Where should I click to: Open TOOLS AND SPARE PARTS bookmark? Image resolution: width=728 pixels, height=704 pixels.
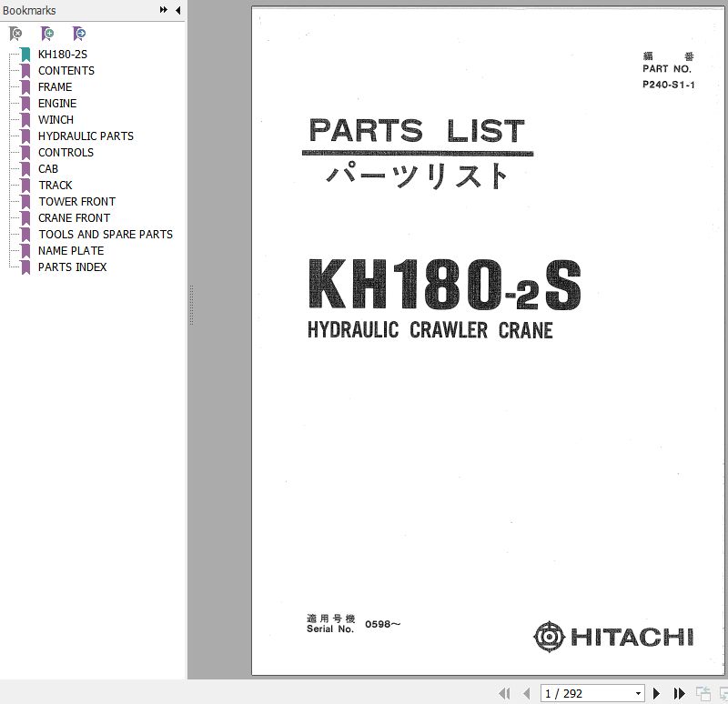click(x=106, y=235)
